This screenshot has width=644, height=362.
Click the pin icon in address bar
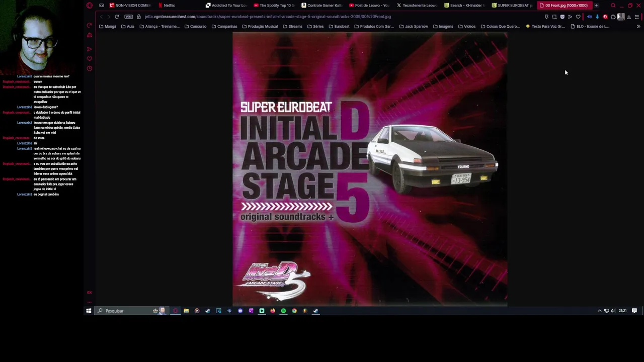[x=546, y=17]
